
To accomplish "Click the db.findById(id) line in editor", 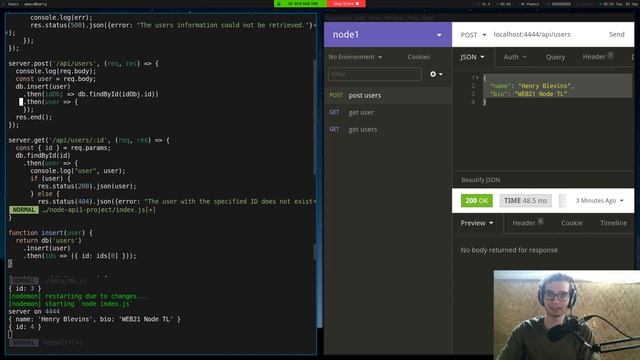I will (x=43, y=156).
